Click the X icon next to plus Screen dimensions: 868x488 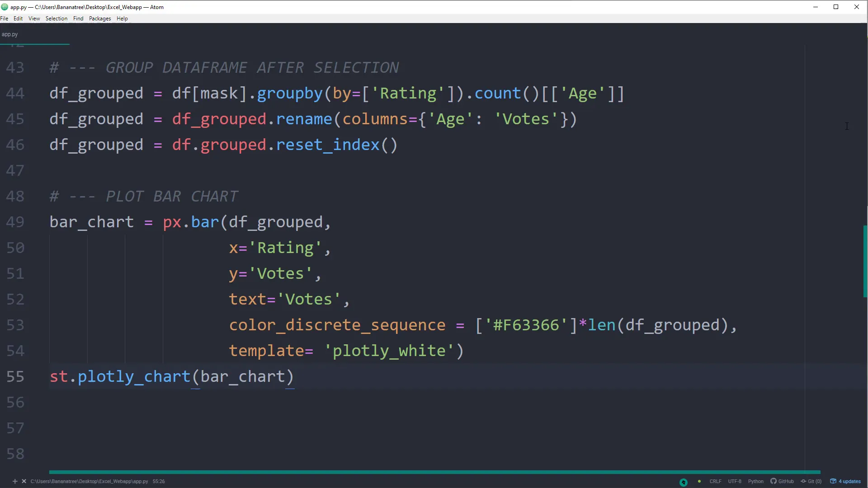click(x=24, y=481)
